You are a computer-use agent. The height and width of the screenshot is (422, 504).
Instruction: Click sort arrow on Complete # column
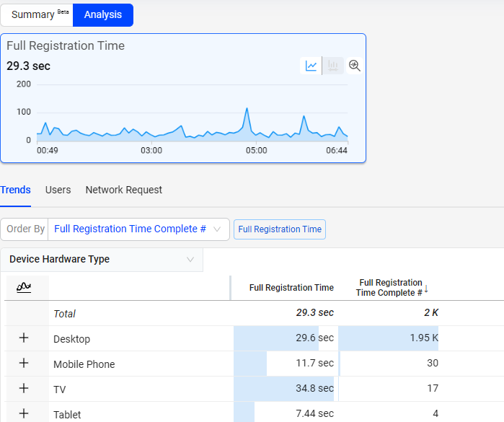point(426,289)
